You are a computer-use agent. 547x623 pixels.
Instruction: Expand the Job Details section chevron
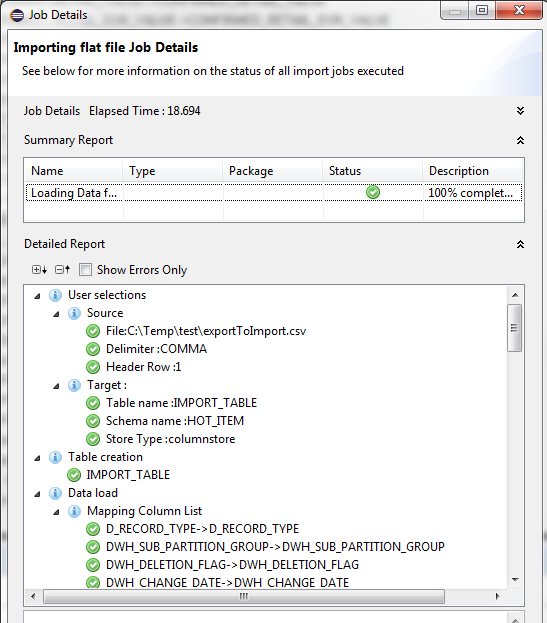point(520,111)
